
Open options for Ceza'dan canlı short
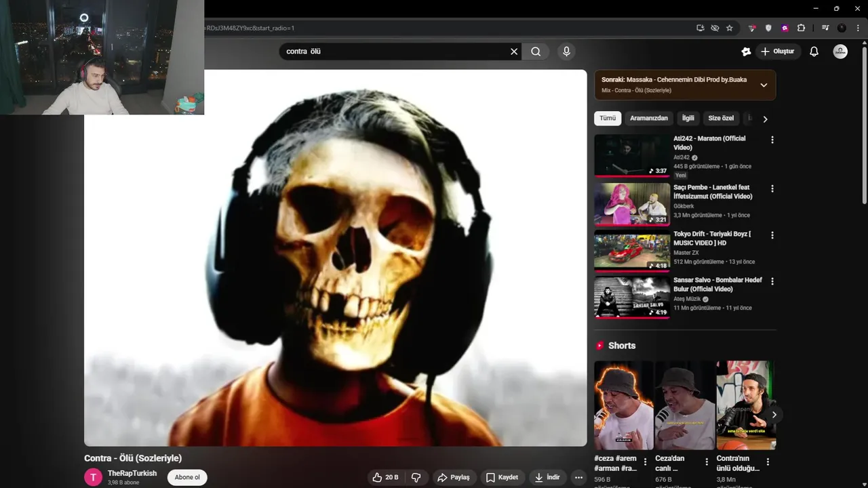pyautogui.click(x=707, y=462)
